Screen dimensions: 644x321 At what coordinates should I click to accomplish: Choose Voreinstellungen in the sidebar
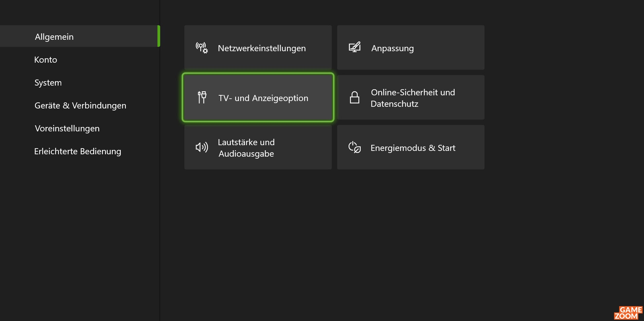click(67, 128)
